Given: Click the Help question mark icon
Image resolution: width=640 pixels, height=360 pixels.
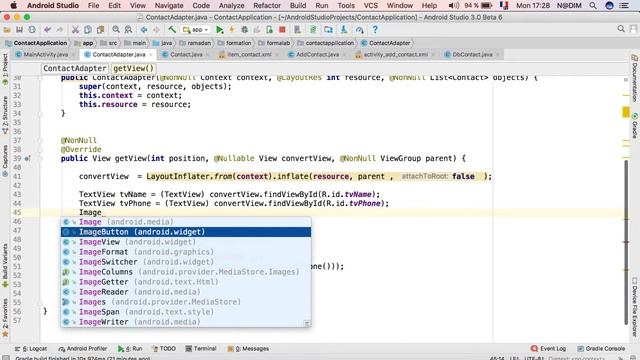Looking at the screenshot, I should [375, 30].
